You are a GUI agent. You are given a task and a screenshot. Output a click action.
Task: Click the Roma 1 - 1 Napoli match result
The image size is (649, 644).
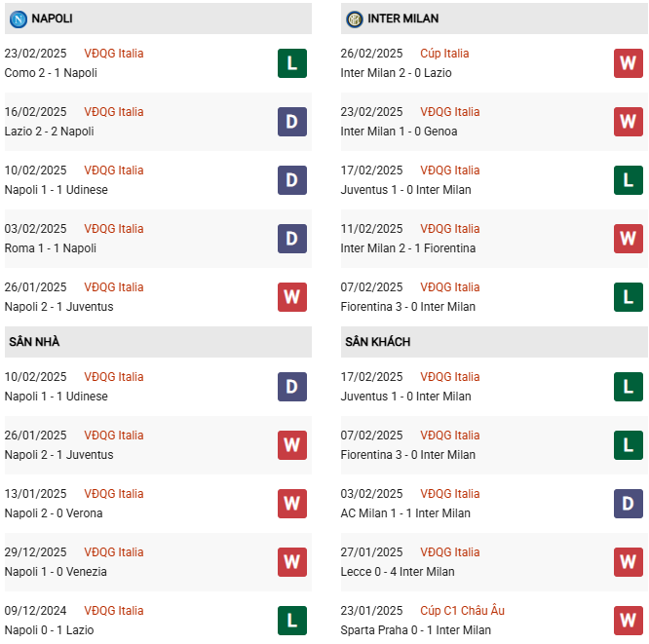click(50, 248)
